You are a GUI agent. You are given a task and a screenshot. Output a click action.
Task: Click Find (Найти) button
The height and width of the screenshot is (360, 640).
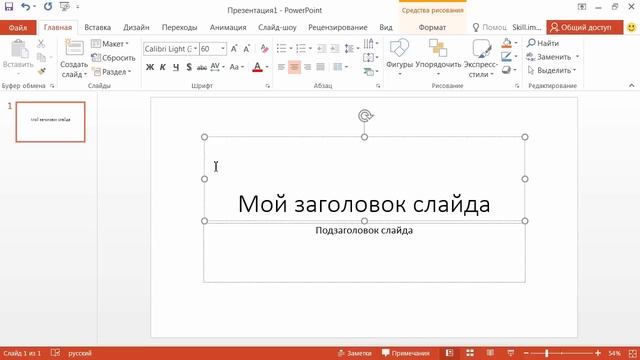pyautogui.click(x=543, y=43)
